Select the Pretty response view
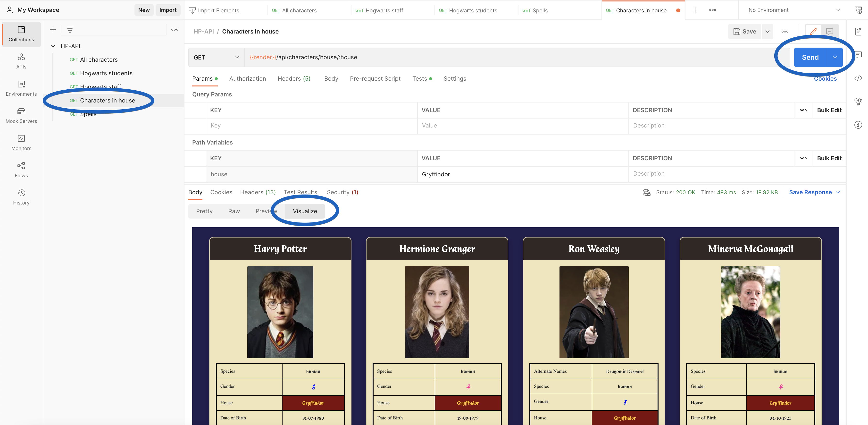The image size is (868, 425). point(204,211)
